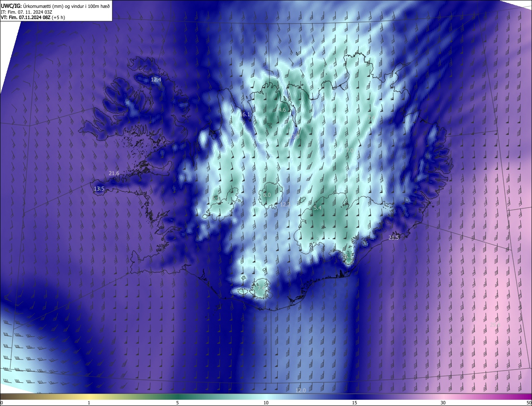
Task: Click the color bar tick label 1
Action: pyautogui.click(x=89, y=403)
